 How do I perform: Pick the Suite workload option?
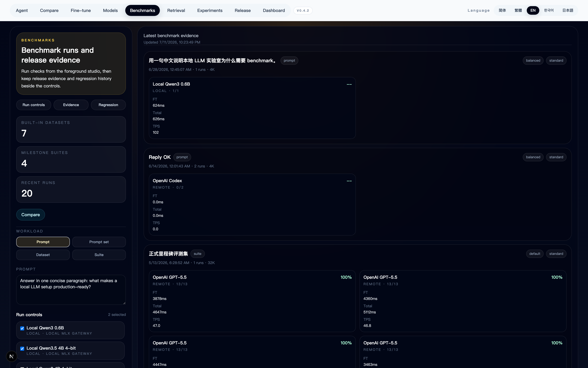point(99,255)
